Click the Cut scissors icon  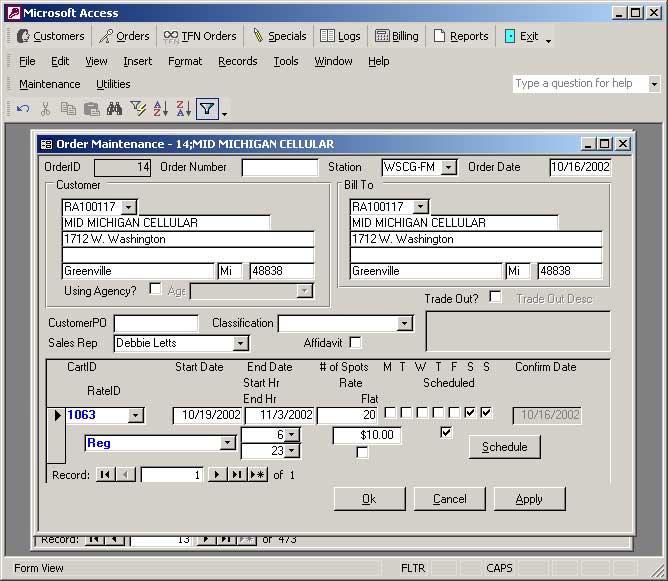pos(45,109)
